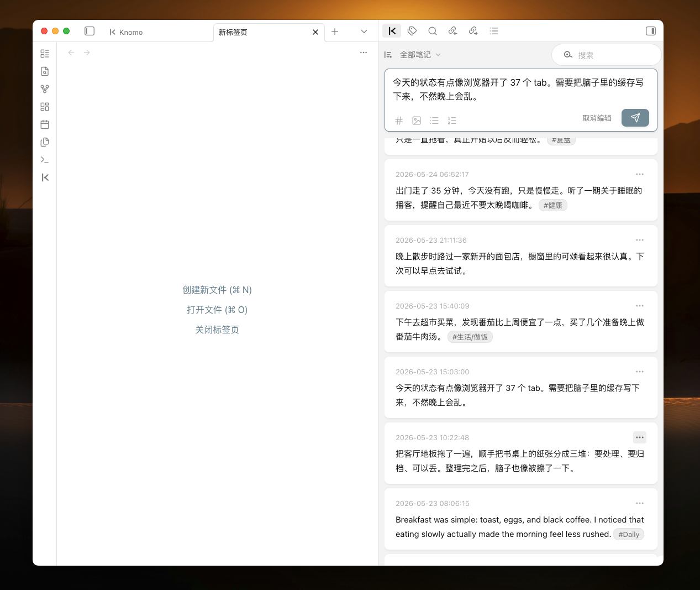Open the calendar icon in left ribbon
Image resolution: width=700 pixels, height=590 pixels.
pyautogui.click(x=45, y=124)
